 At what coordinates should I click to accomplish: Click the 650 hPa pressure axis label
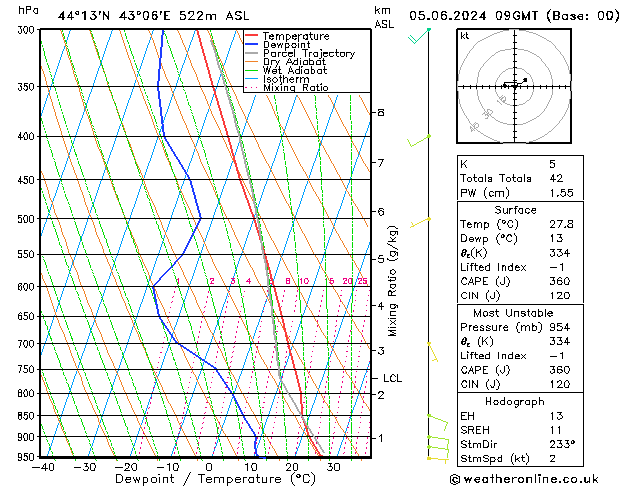(28, 317)
